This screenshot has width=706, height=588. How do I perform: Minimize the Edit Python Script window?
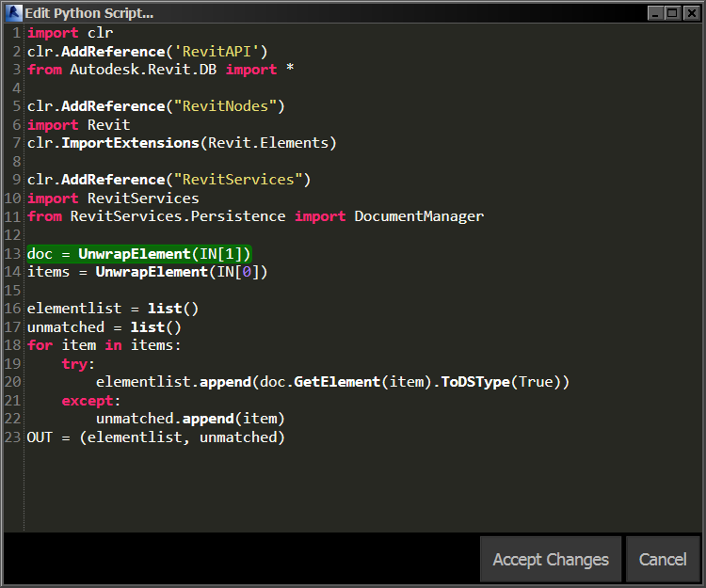[655, 13]
